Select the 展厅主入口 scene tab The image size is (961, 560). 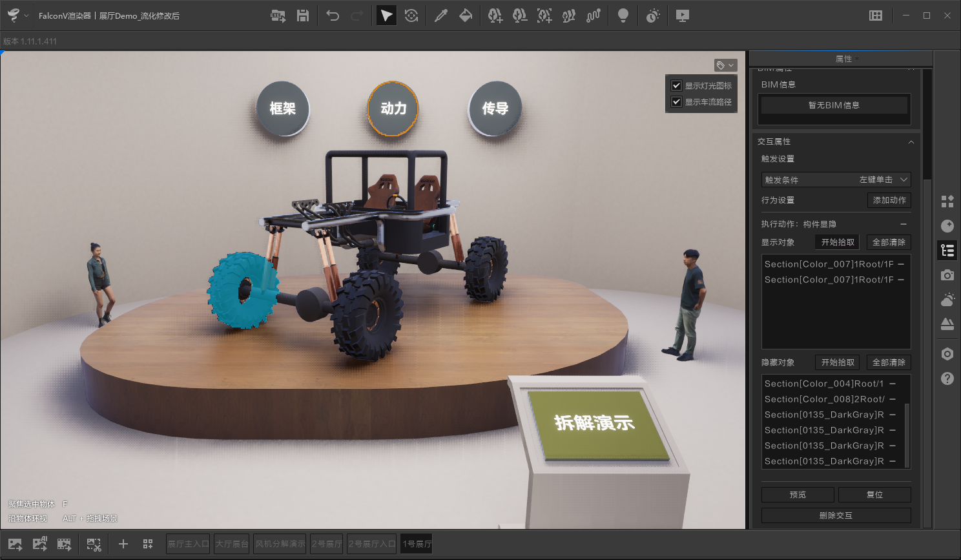188,544
